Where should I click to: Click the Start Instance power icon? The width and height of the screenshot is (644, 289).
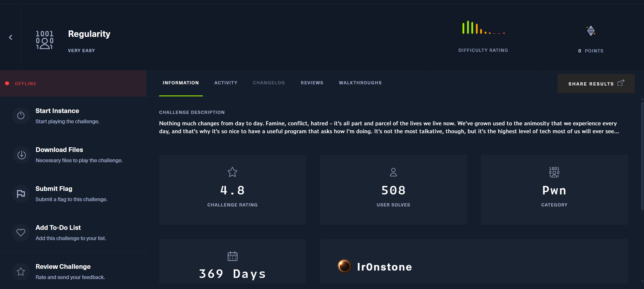click(21, 115)
